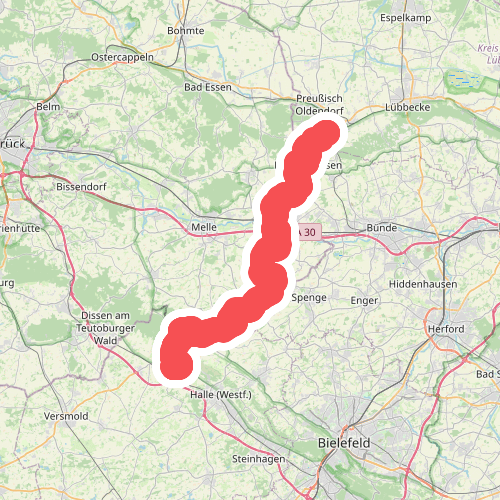
Task: Select the Herford city label
Action: 446,329
